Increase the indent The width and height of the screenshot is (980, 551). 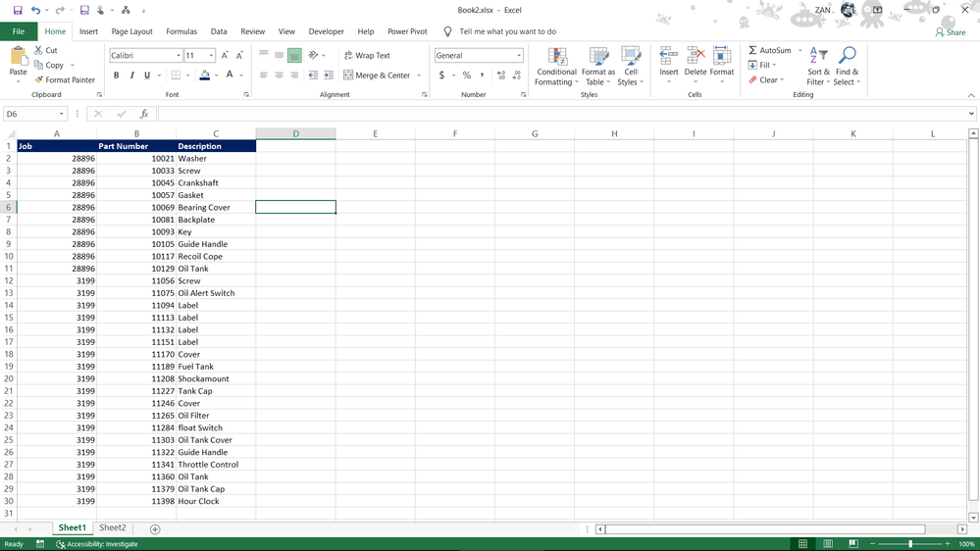[328, 75]
